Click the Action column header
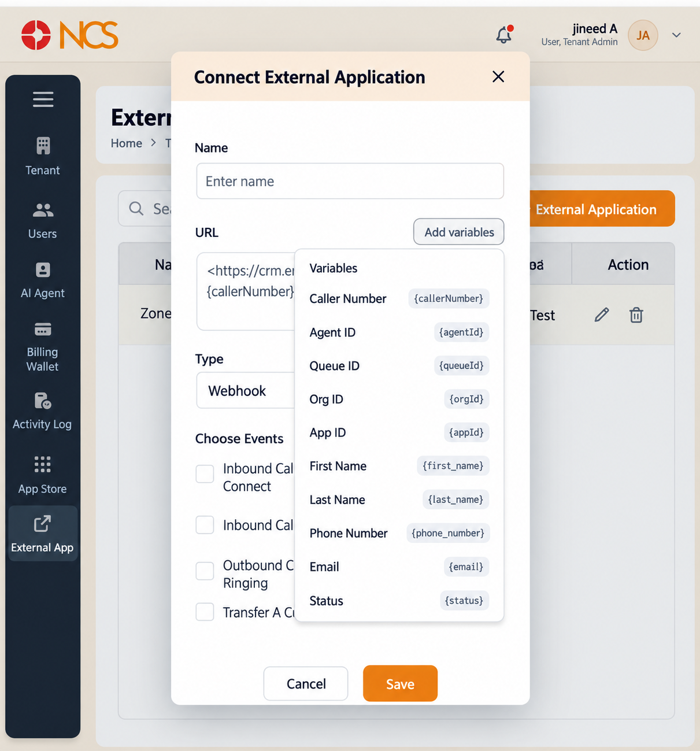Image resolution: width=700 pixels, height=751 pixels. [628, 264]
